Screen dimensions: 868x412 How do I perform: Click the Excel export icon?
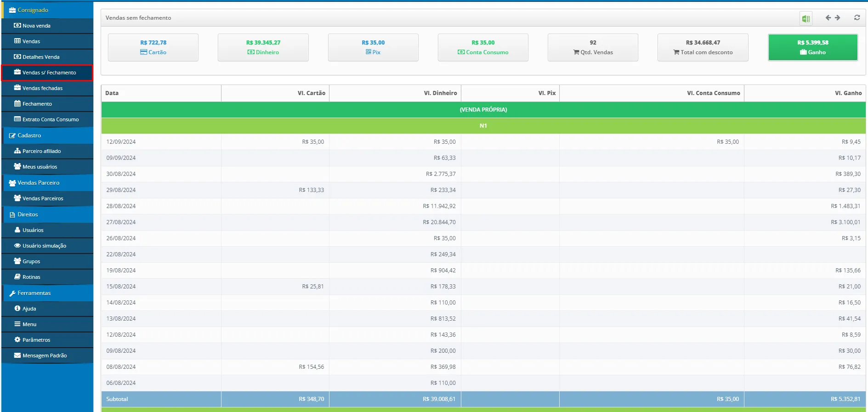pyautogui.click(x=806, y=18)
